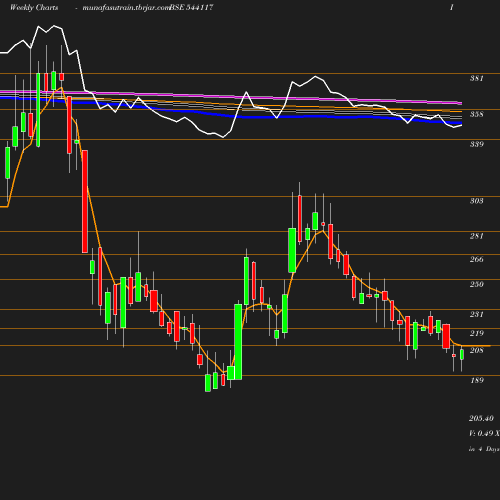Click the 358 price level label
500x500 pixels.
477,114
